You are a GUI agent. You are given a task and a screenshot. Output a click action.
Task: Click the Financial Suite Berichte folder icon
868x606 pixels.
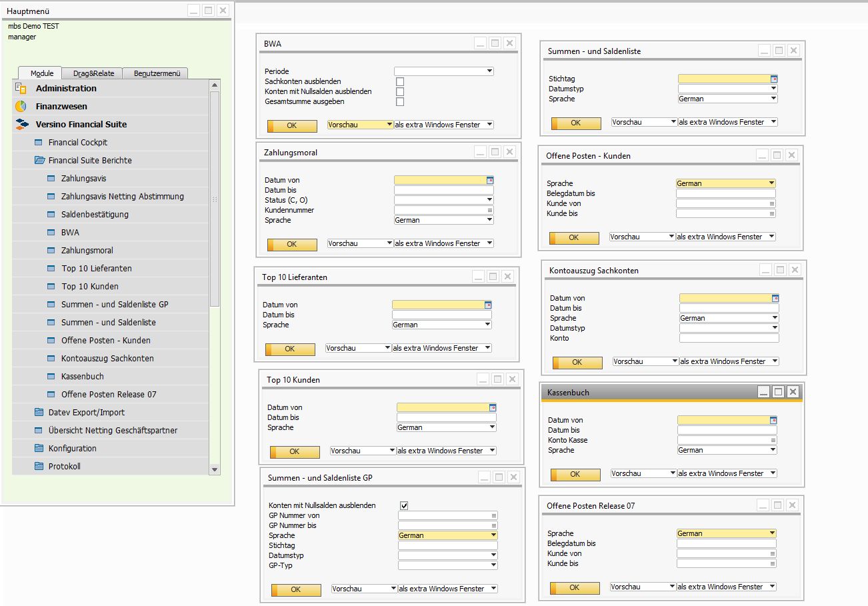point(39,161)
